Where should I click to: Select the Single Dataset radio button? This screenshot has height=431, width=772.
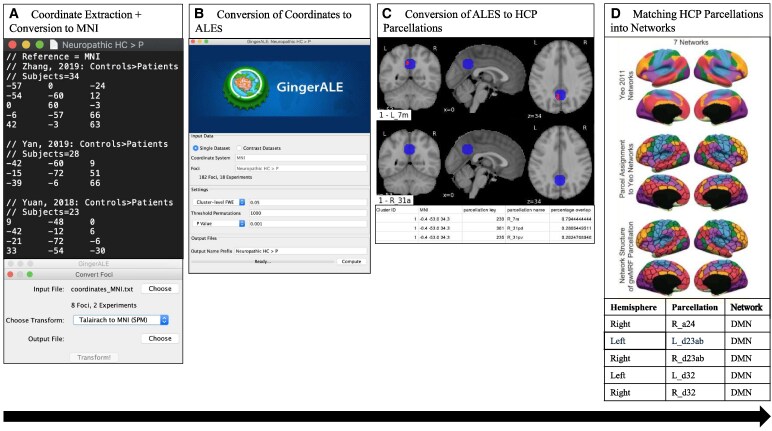click(x=195, y=148)
